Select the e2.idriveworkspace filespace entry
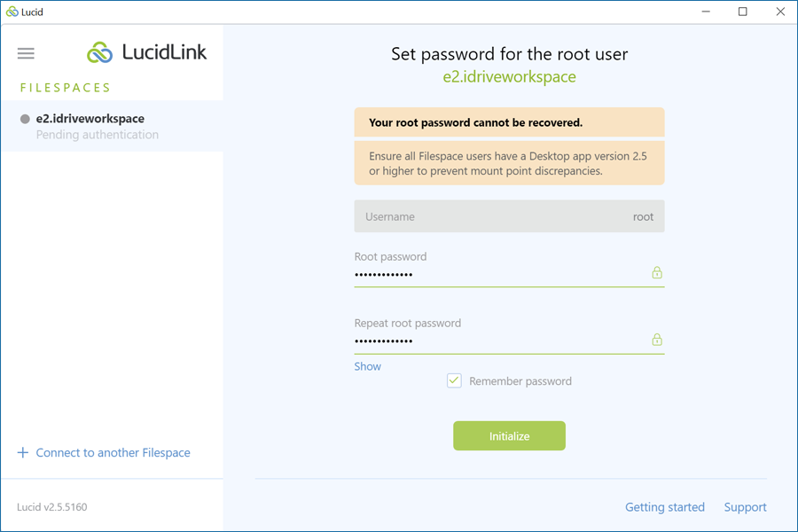 click(112, 126)
